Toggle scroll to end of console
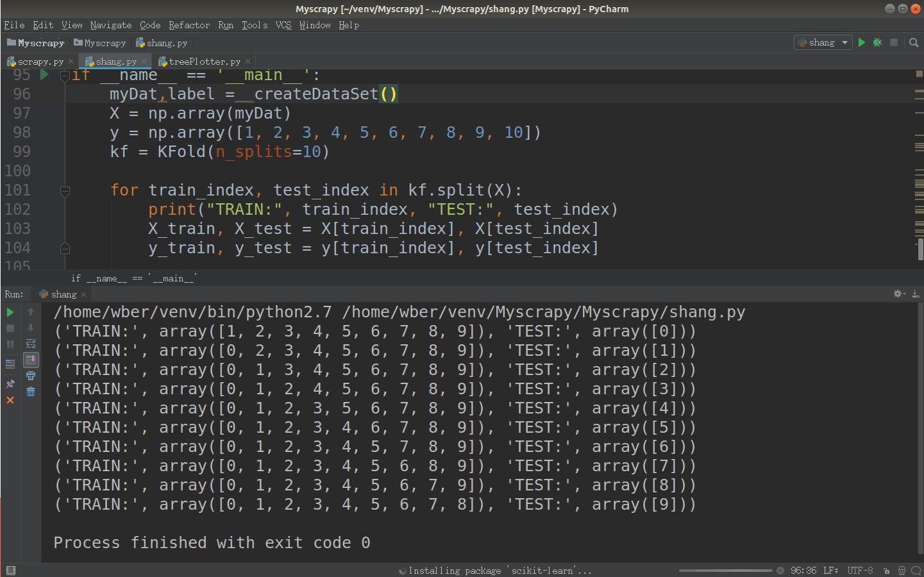924x577 pixels. (x=30, y=360)
